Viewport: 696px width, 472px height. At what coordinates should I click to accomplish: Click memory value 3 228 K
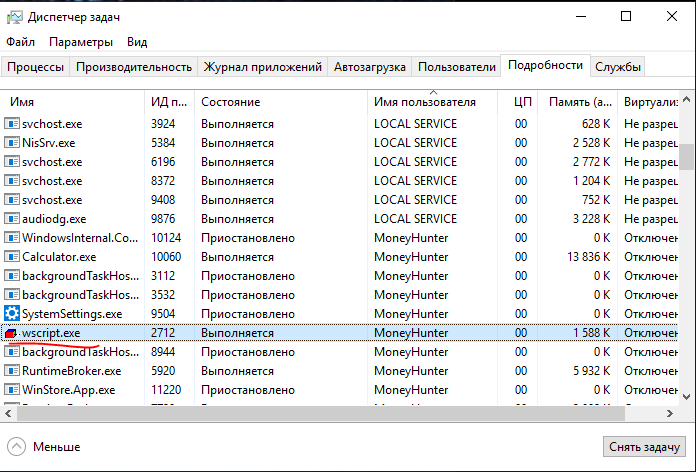point(592,219)
